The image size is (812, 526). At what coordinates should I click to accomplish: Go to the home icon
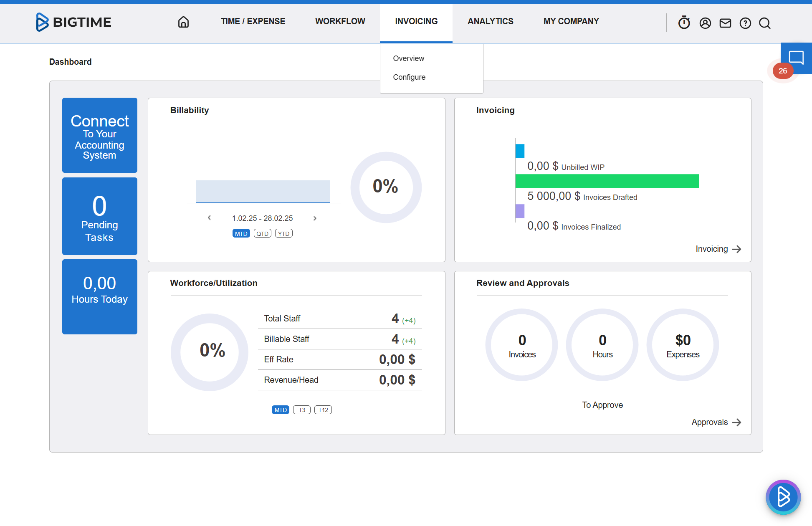(183, 22)
